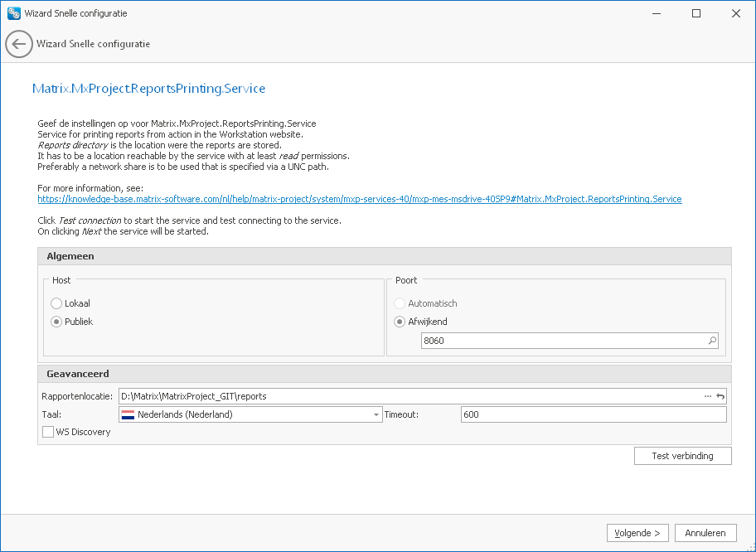Screen dimensions: 756x552
Task: Click the Test verbinding button
Action: click(683, 456)
